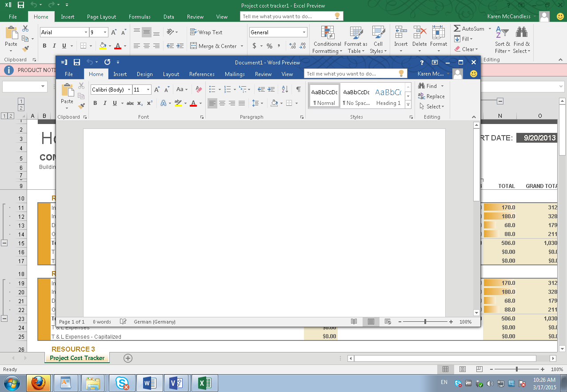
Task: Click the Format Painter icon in Word
Action: point(81,106)
